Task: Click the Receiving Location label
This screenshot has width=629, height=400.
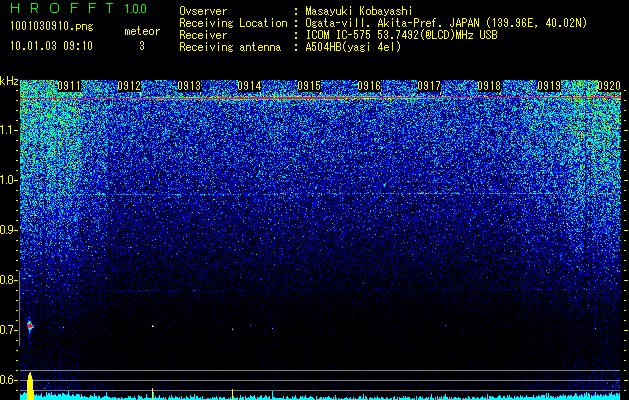Action: 233,23
